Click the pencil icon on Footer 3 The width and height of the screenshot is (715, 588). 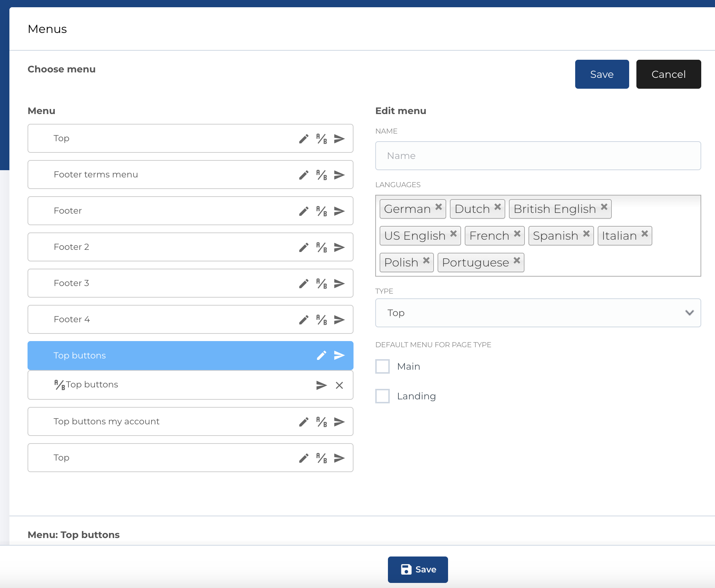coord(304,283)
